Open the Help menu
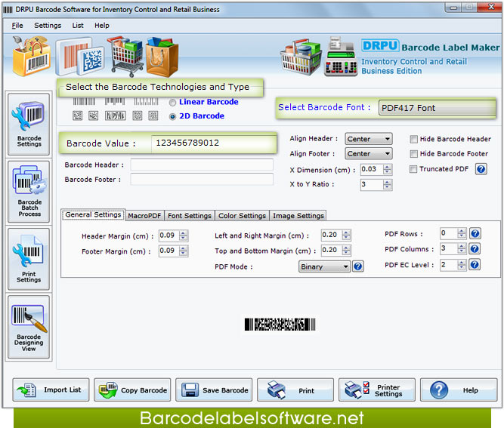This screenshot has height=428, width=504. [x=101, y=26]
